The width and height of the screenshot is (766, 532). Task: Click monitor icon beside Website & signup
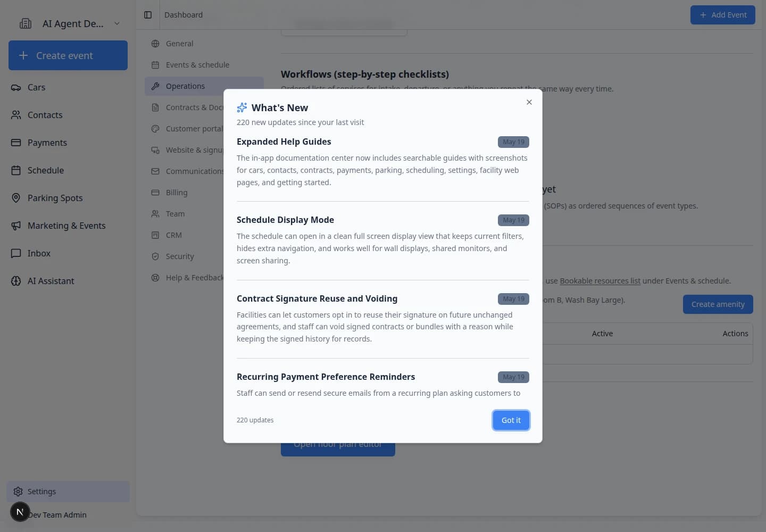[155, 150]
